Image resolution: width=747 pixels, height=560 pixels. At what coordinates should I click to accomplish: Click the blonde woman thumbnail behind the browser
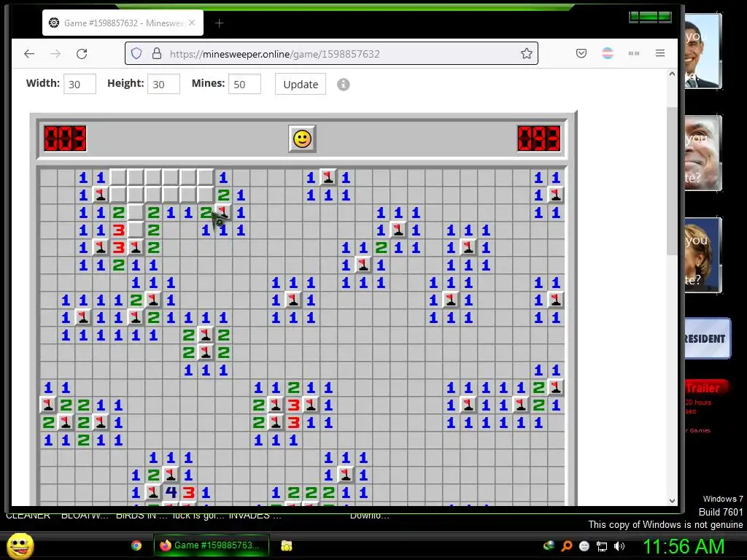point(703,255)
